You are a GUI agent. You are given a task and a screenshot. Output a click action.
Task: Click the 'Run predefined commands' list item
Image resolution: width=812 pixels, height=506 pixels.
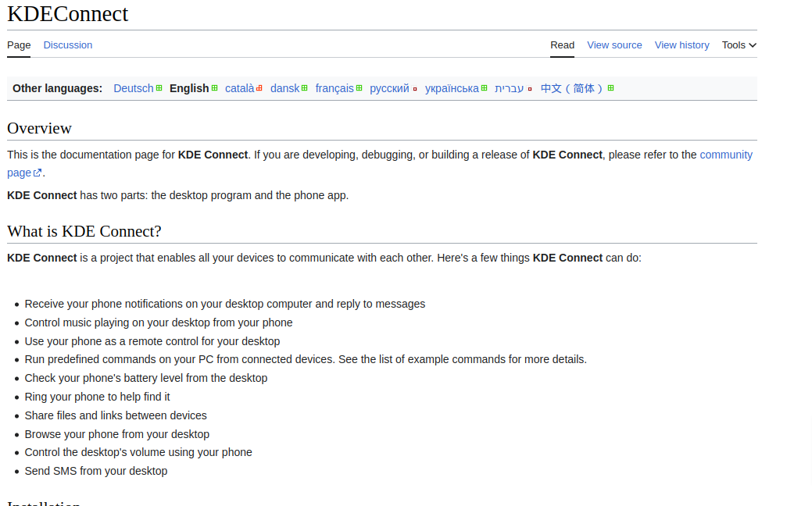pyautogui.click(x=306, y=359)
